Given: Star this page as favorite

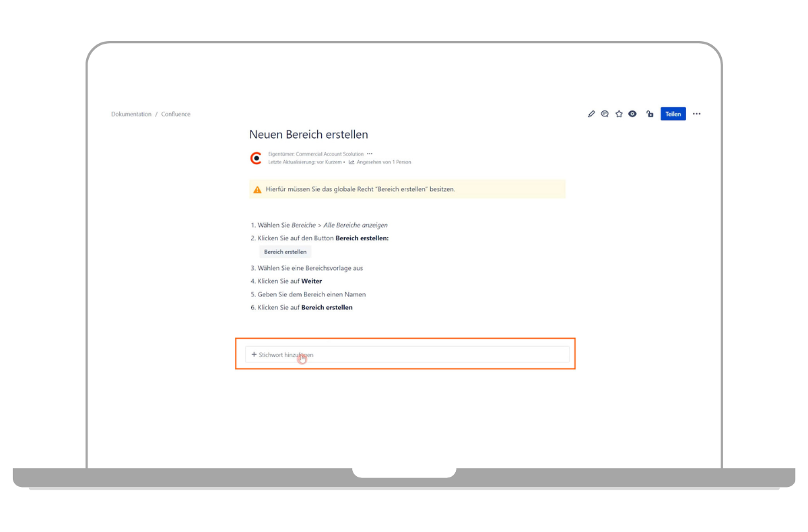Looking at the screenshot, I should 619,114.
